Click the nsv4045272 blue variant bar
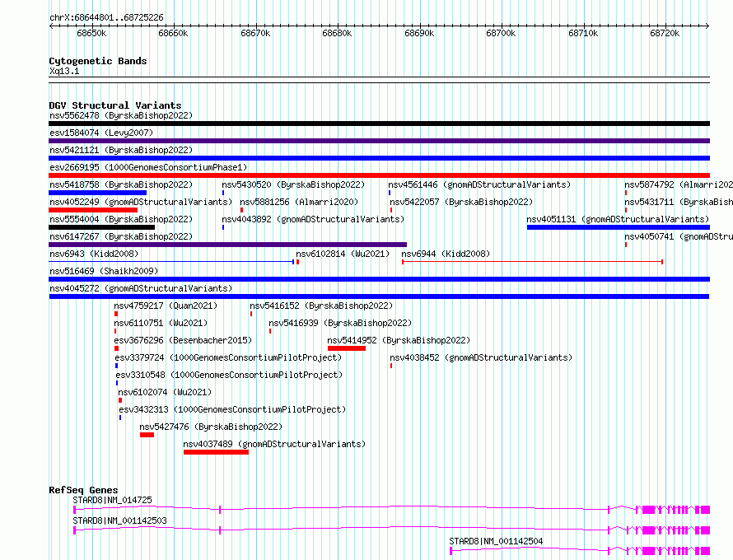 [379, 296]
